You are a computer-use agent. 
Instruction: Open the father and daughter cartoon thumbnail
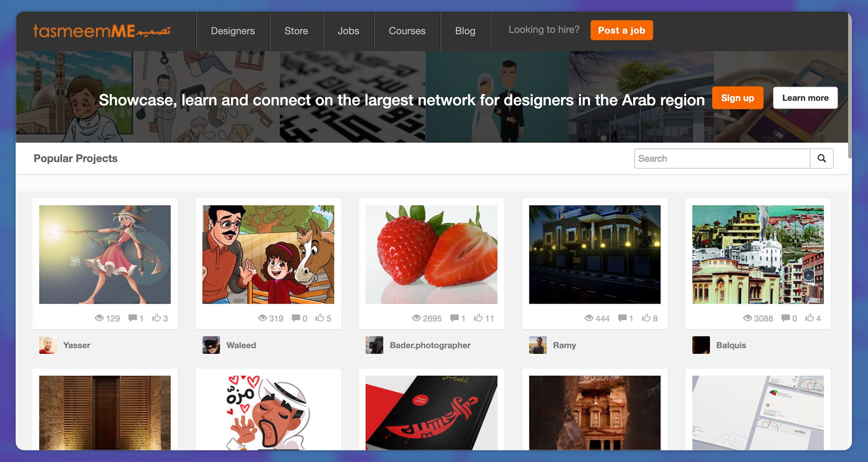(268, 255)
